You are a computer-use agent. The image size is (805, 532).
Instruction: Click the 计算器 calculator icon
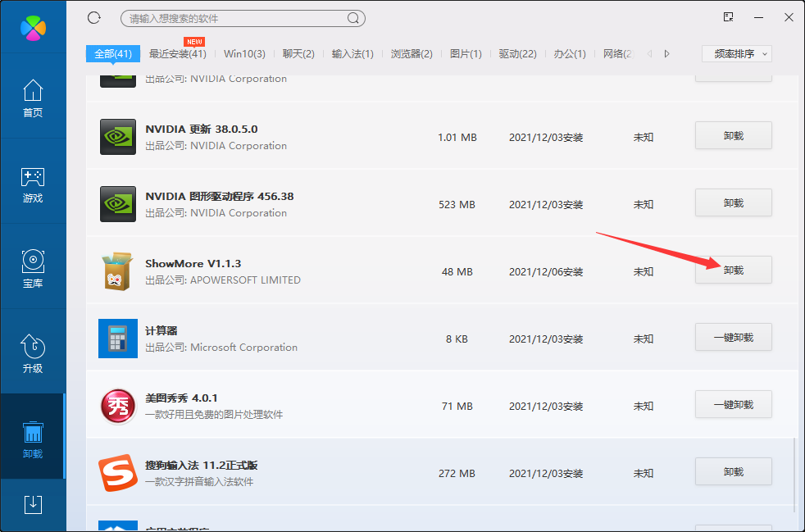coord(118,339)
